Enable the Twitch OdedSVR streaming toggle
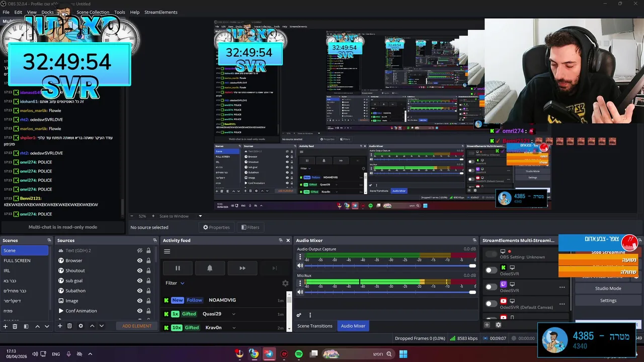This screenshot has width=644, height=362. click(491, 287)
